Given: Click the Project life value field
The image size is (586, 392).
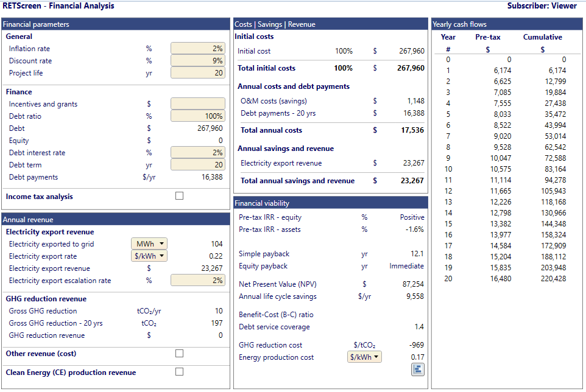Looking at the screenshot, I should [198, 73].
